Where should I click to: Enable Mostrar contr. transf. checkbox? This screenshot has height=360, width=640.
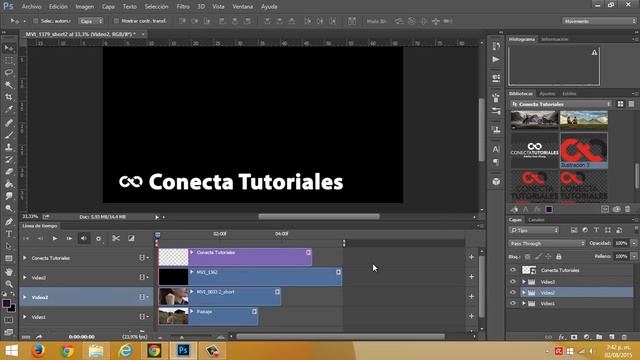[x=116, y=21]
